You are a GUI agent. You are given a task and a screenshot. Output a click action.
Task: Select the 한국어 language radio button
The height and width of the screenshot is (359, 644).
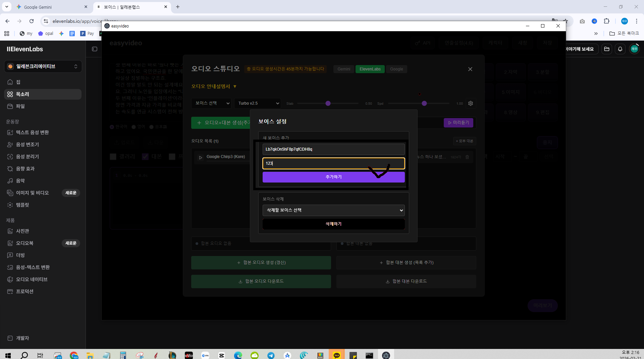point(112,127)
